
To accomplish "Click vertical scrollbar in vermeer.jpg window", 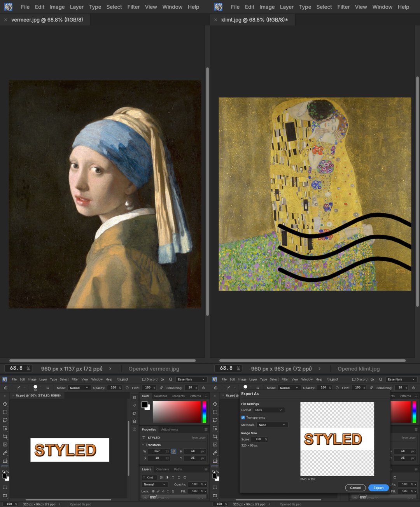I will point(207,191).
